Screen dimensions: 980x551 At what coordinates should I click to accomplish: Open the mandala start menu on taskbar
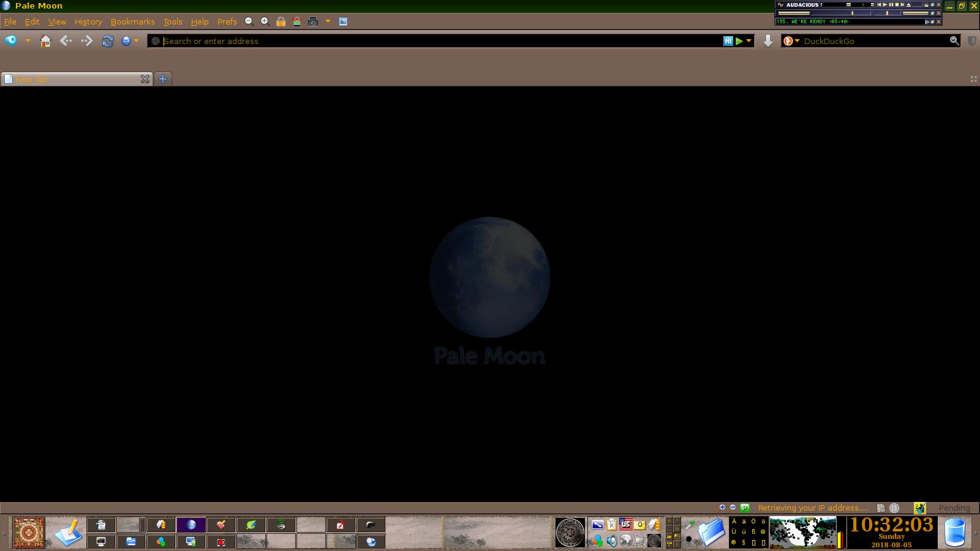click(x=29, y=533)
